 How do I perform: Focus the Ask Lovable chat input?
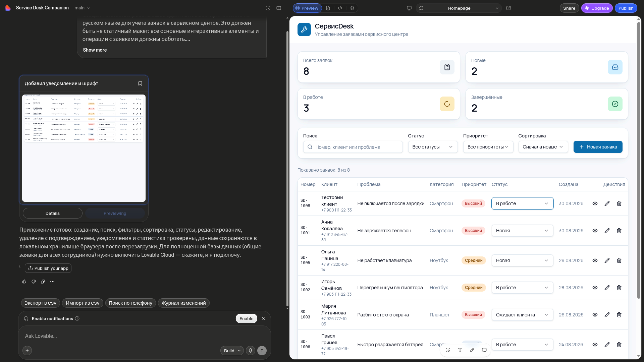[x=144, y=336]
